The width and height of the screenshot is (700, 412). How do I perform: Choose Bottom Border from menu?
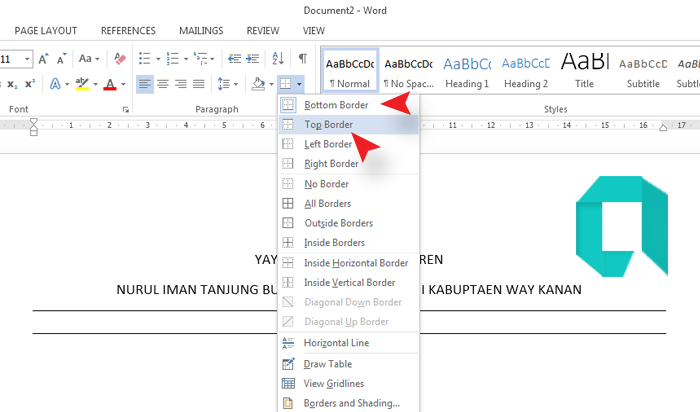point(348,105)
